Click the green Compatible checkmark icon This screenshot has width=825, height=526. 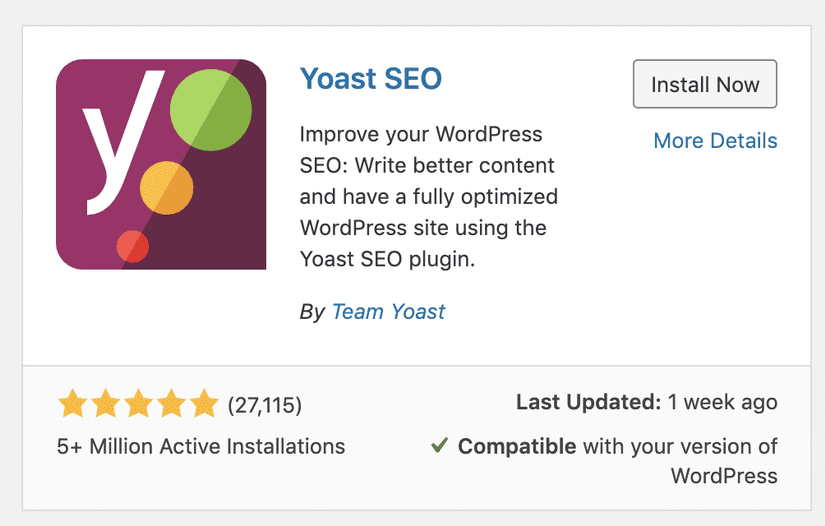pyautogui.click(x=439, y=446)
